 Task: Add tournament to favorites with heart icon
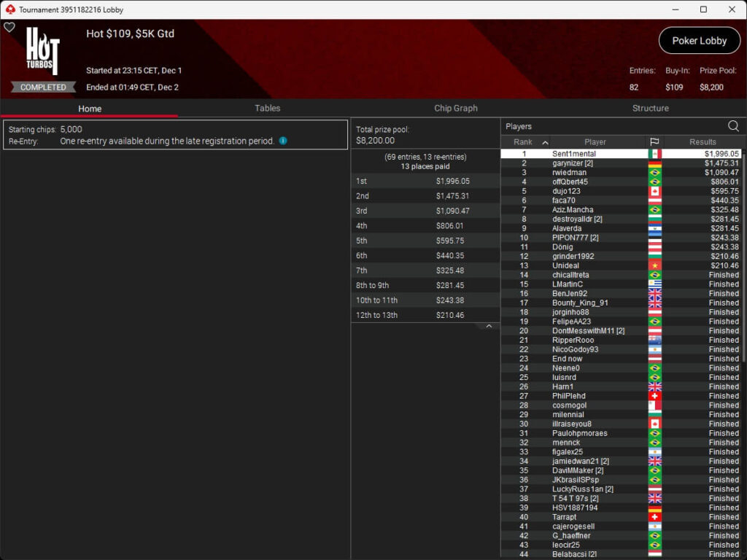click(9, 27)
